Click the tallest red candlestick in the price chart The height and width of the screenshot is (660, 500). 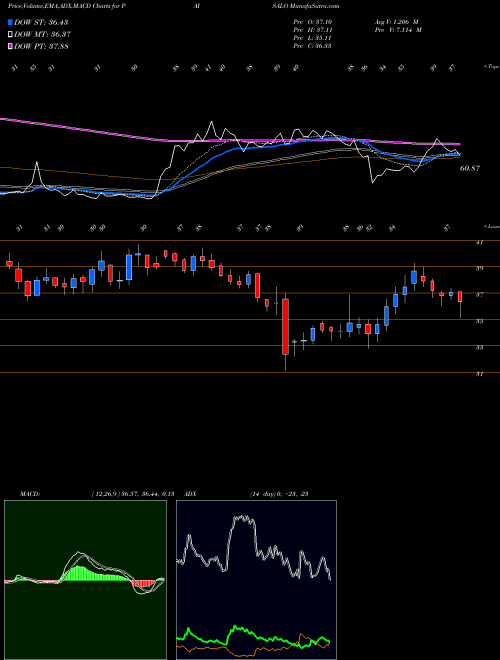click(x=285, y=327)
